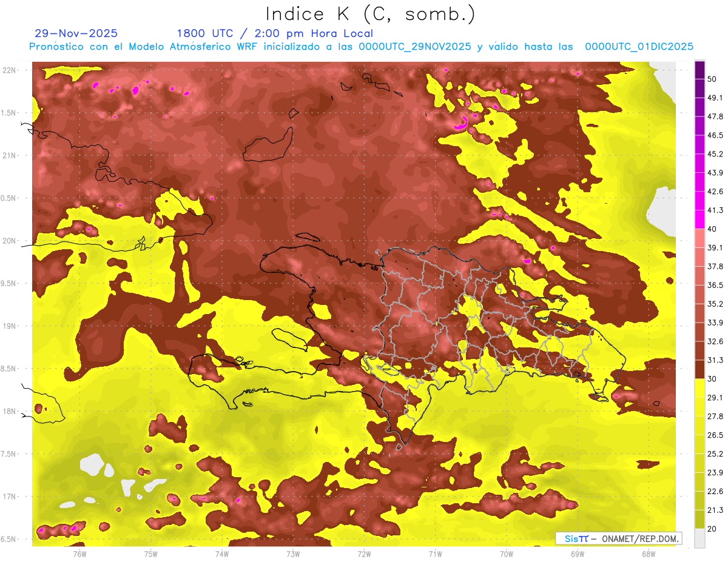
Task: Click the "18N" latitude label
Action: [x=10, y=411]
